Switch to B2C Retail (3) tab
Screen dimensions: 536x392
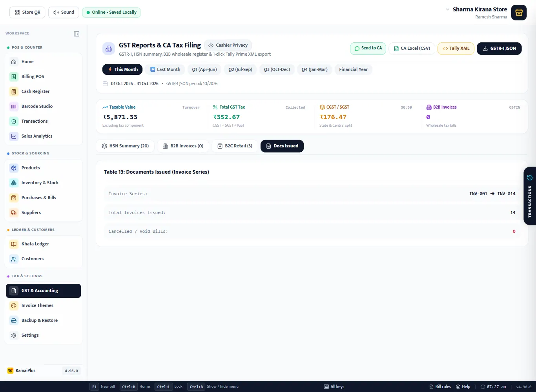pyautogui.click(x=235, y=146)
